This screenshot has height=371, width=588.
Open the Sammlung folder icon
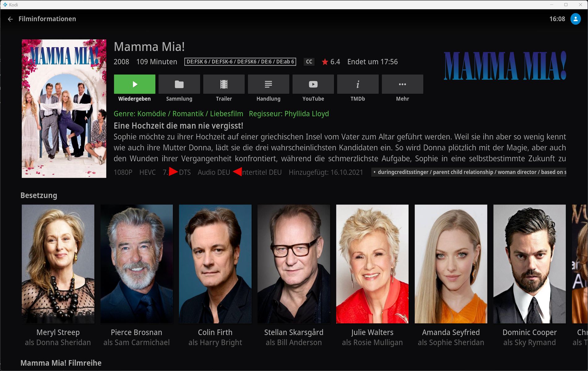click(x=179, y=84)
